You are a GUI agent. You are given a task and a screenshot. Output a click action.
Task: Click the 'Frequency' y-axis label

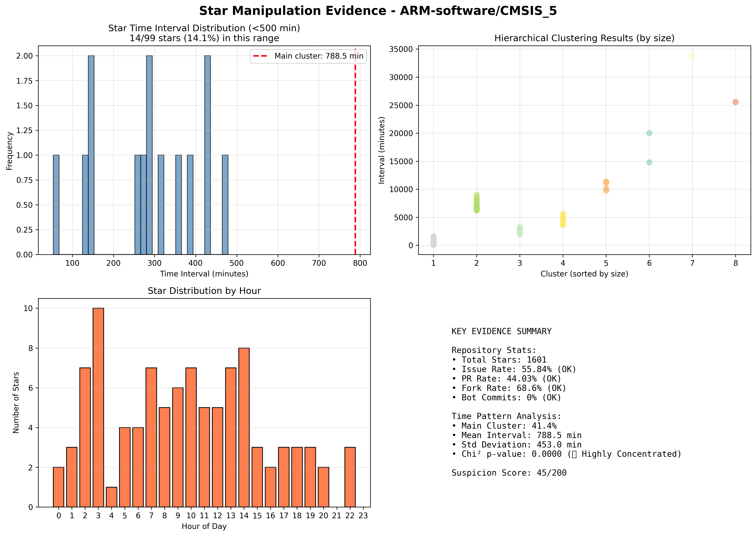tap(9, 151)
